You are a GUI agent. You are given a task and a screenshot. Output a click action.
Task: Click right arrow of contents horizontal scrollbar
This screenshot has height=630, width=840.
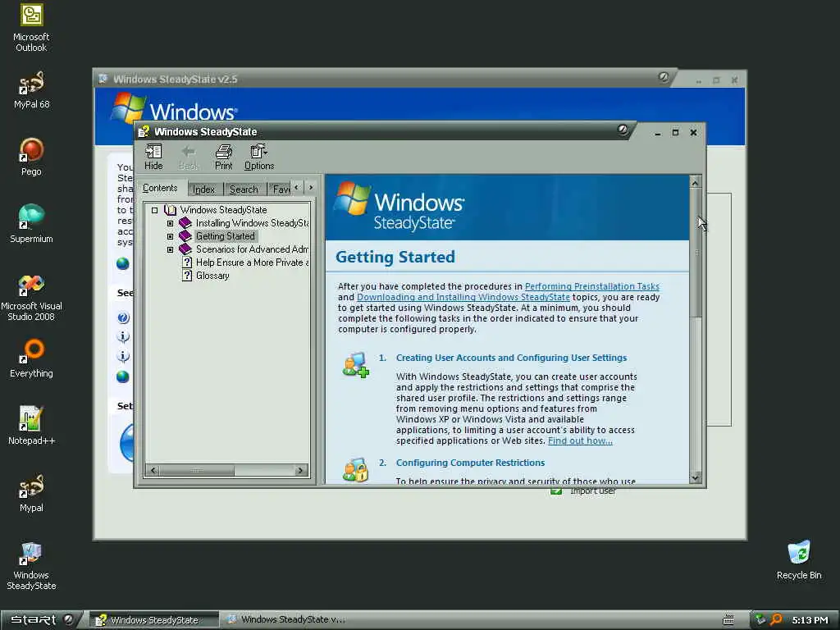pyautogui.click(x=300, y=470)
